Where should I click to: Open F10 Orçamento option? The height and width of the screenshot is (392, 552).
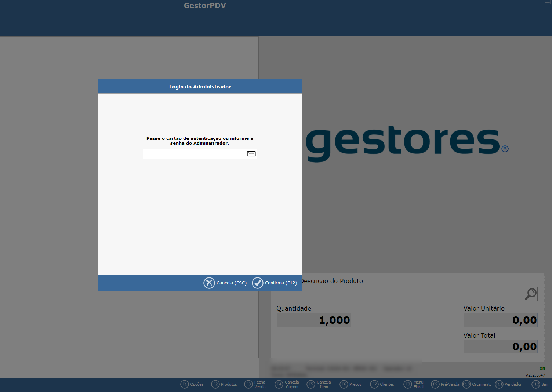pyautogui.click(x=477, y=384)
